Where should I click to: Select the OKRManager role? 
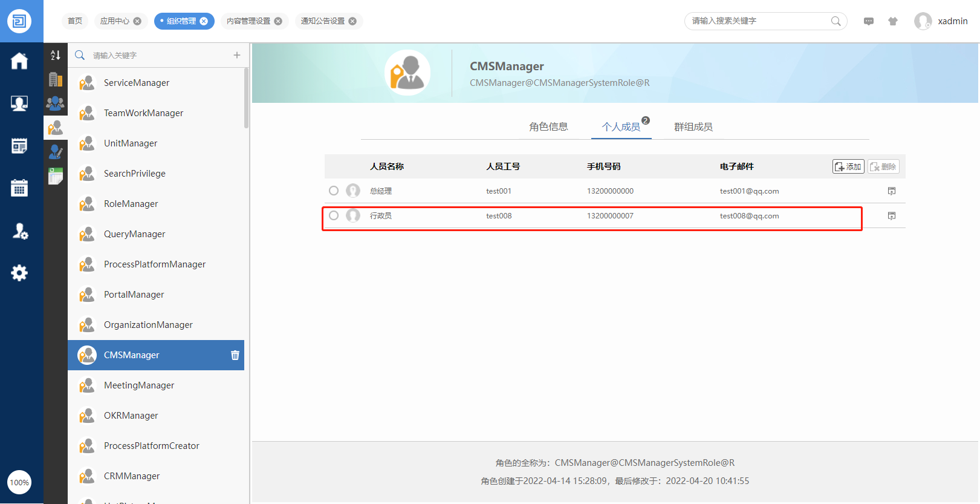tap(156, 416)
